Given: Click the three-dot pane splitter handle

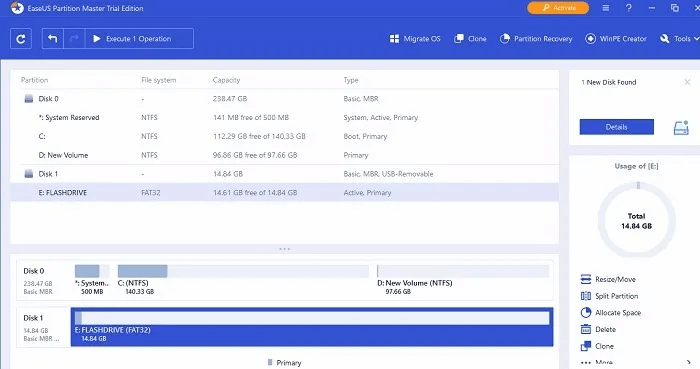Looking at the screenshot, I should tap(284, 249).
